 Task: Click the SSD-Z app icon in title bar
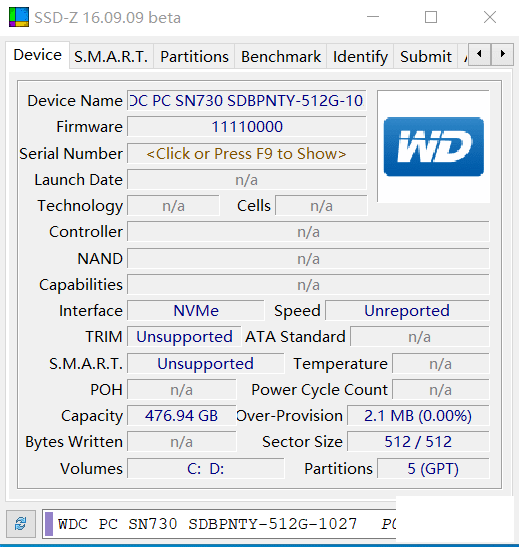pyautogui.click(x=19, y=17)
